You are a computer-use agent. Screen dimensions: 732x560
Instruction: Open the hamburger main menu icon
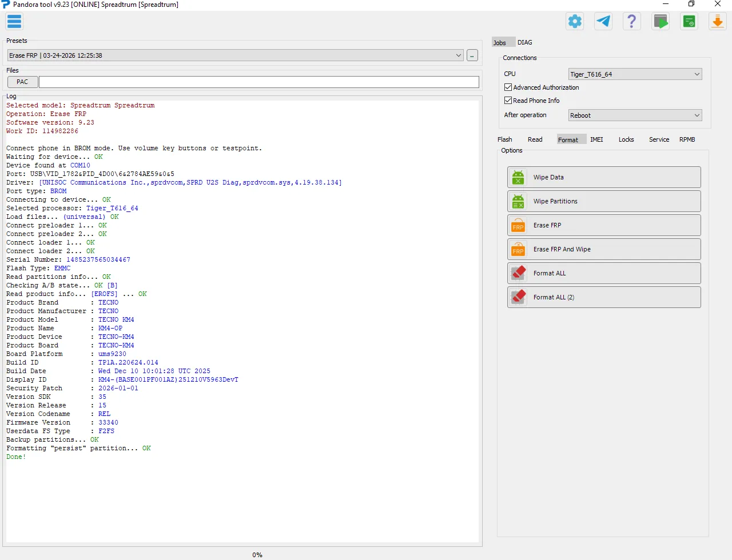click(14, 22)
